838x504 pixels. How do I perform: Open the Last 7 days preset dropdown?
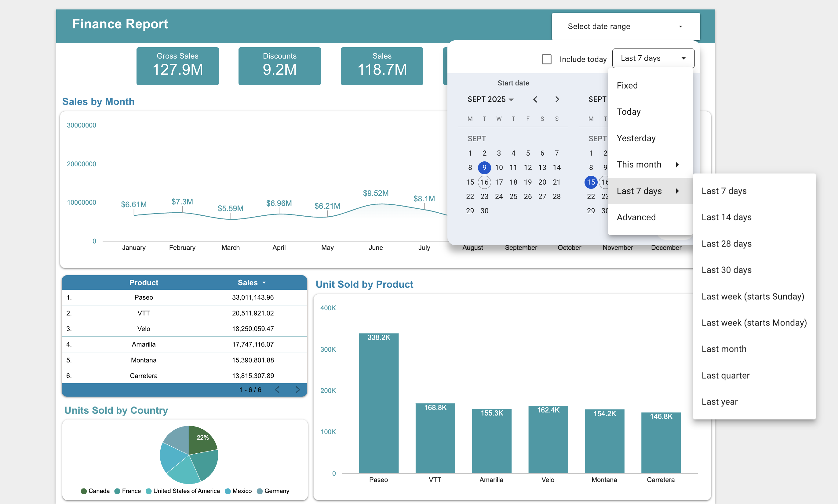pyautogui.click(x=653, y=58)
